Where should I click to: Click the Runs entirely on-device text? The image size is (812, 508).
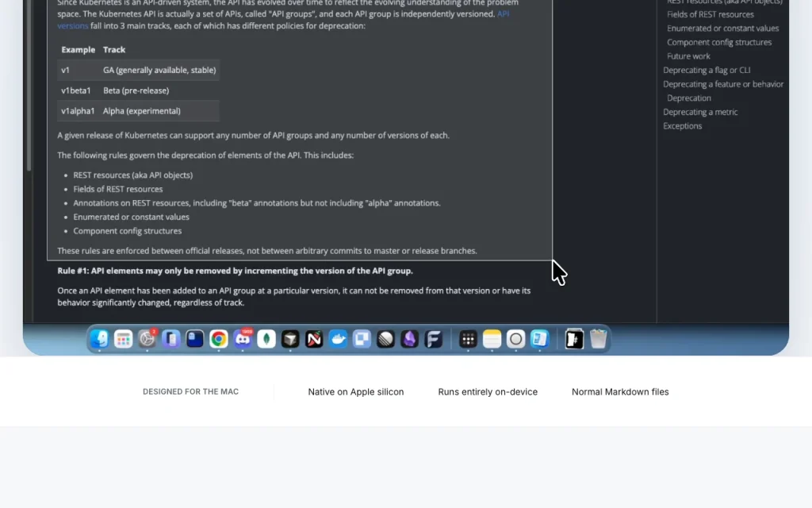pos(488,392)
